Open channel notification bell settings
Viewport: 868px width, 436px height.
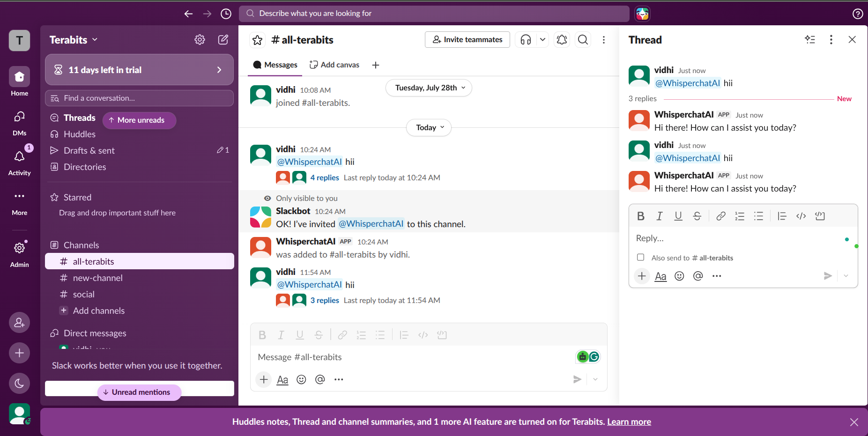coord(562,40)
